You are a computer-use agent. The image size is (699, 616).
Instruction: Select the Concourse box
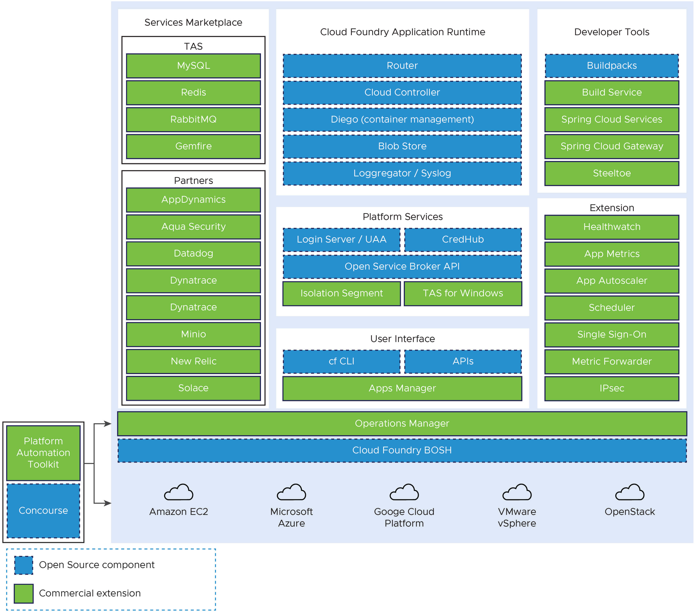[43, 510]
